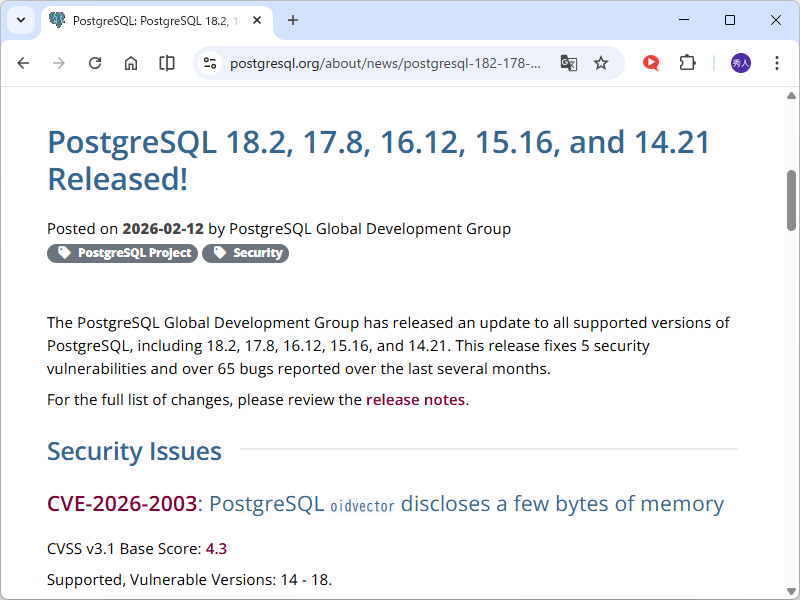This screenshot has height=600, width=800.
Task: Navigate back with the back arrow
Action: [23, 62]
